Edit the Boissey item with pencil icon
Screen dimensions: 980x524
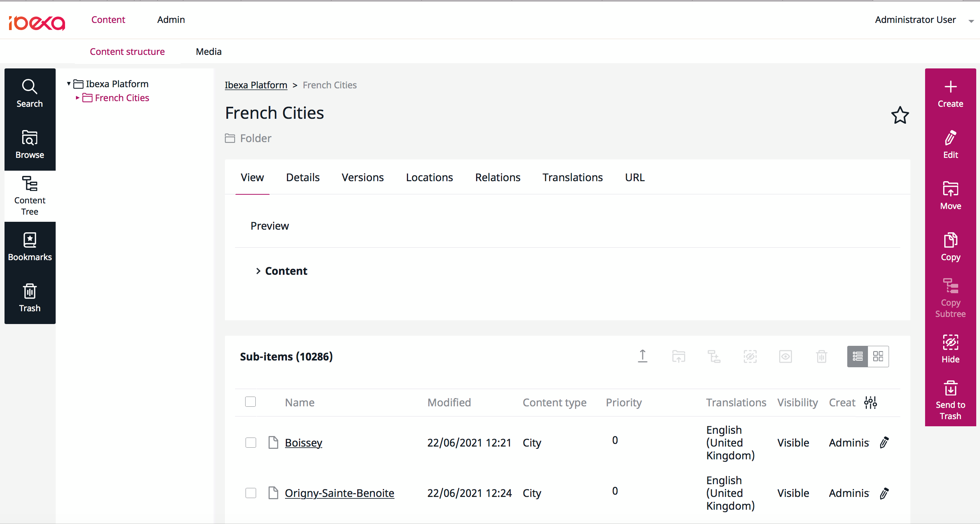pyautogui.click(x=884, y=442)
